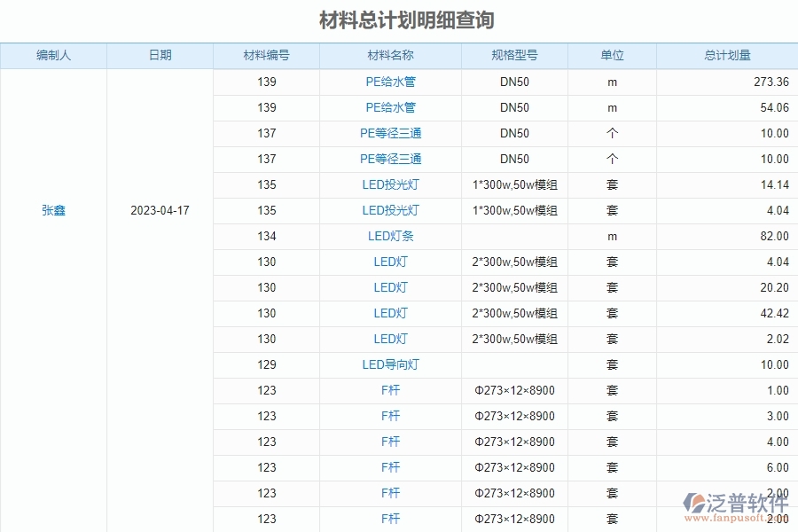Open the LED灯条 material link

tap(391, 236)
